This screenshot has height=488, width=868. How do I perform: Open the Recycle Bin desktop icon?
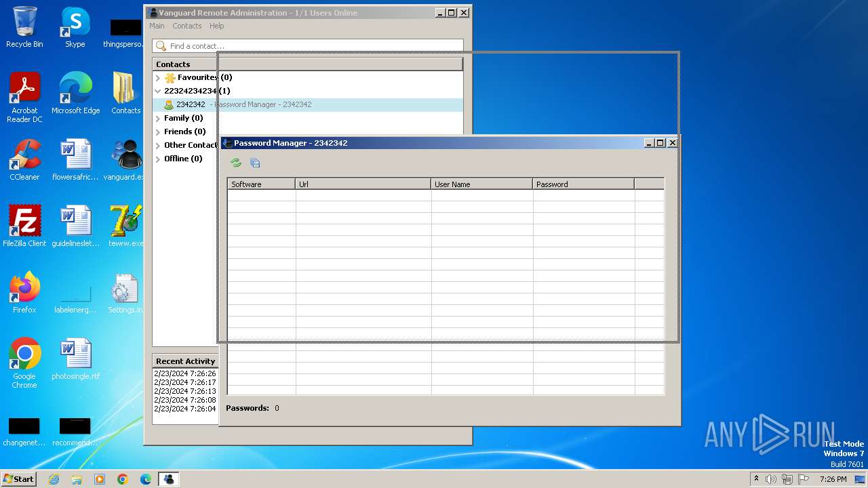(x=24, y=27)
